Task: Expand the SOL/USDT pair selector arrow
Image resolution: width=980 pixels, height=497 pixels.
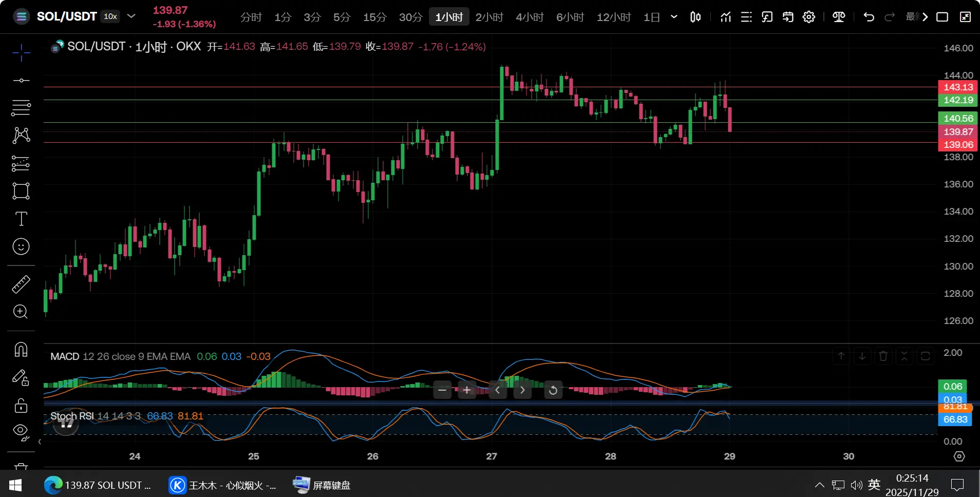Action: coord(131,16)
